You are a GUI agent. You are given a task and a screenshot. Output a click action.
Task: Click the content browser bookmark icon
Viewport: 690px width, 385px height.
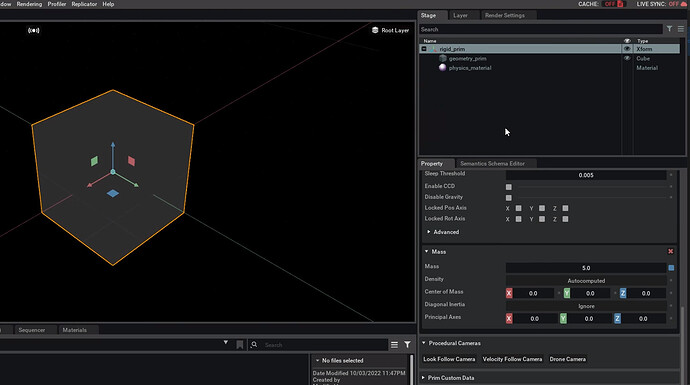click(240, 345)
